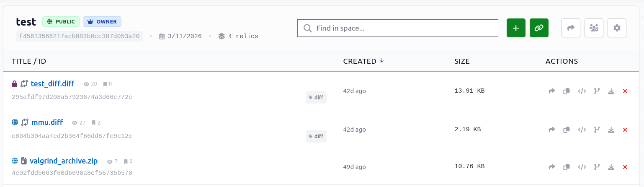Click the space ID hash f45613566217...
This screenshot has height=187, width=644.
click(x=80, y=36)
